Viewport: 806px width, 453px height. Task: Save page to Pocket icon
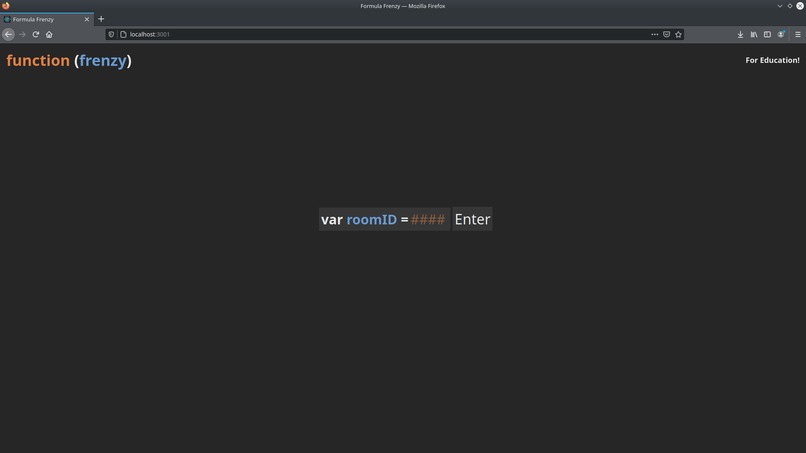pyautogui.click(x=666, y=34)
